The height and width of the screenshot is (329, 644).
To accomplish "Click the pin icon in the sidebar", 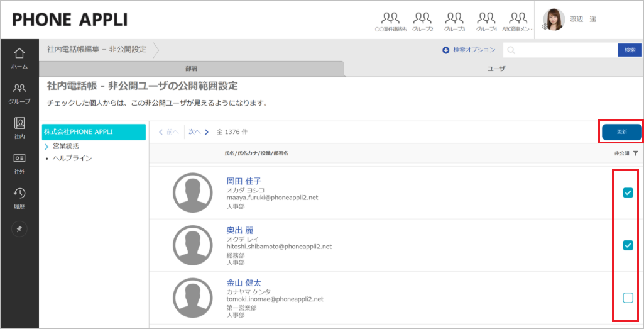I will click(x=19, y=229).
